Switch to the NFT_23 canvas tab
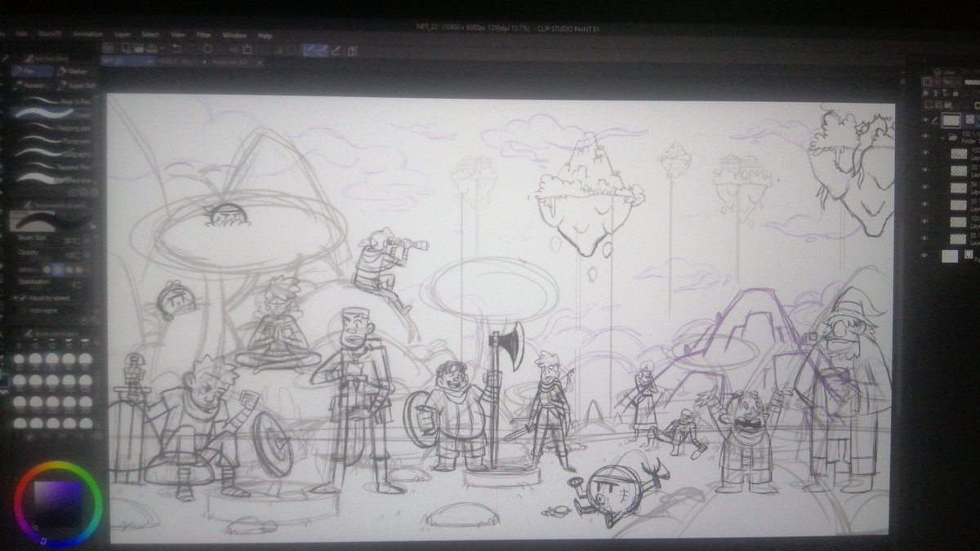 [128, 62]
